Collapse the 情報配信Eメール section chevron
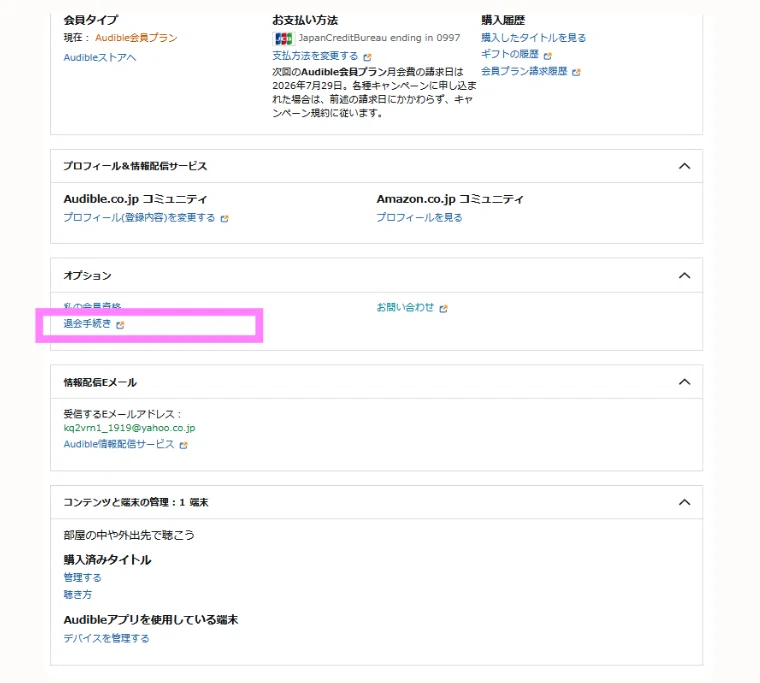The height and width of the screenshot is (683, 760). (684, 382)
